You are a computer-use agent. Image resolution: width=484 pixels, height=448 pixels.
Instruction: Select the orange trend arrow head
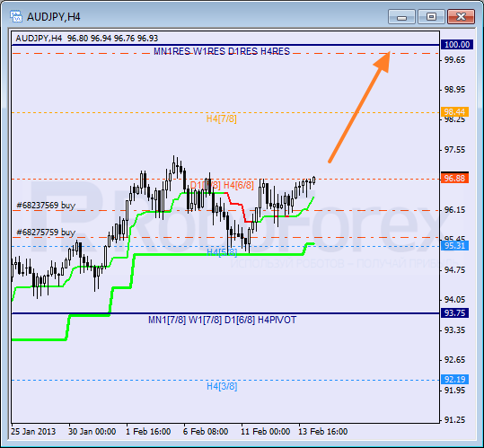[383, 61]
